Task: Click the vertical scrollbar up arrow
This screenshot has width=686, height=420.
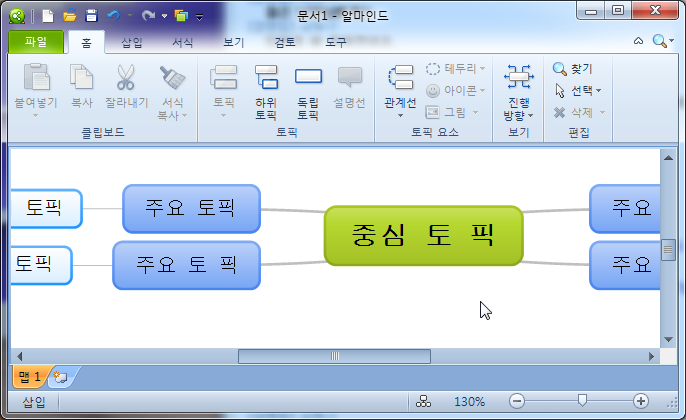Action: [668, 158]
